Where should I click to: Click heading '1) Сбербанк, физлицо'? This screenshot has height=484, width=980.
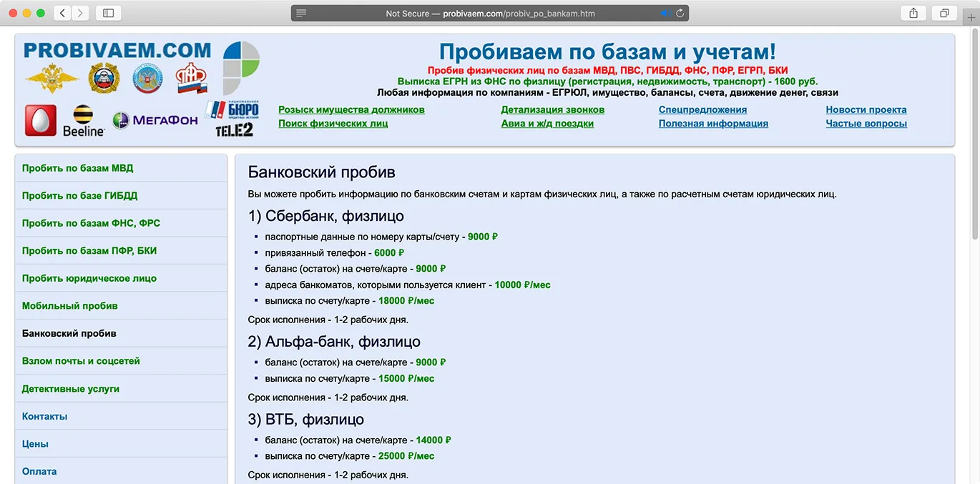tap(325, 215)
